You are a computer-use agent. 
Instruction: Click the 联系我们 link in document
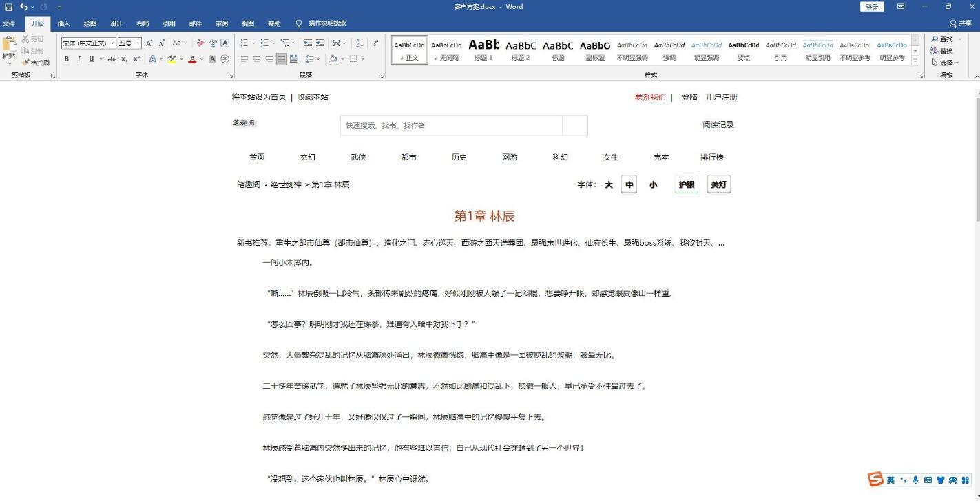point(649,97)
